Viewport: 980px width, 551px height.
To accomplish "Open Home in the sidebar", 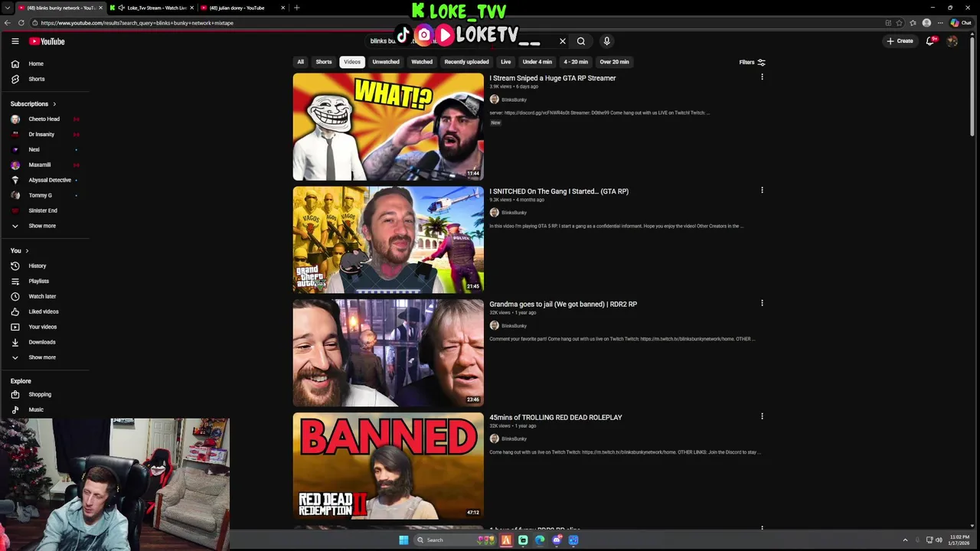I will pos(45,64).
